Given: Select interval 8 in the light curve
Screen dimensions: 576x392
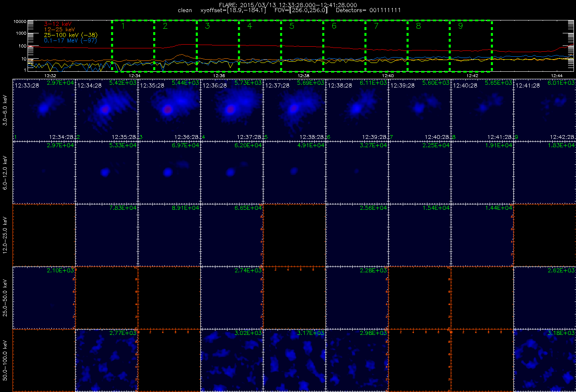Looking at the screenshot, I should [428, 45].
